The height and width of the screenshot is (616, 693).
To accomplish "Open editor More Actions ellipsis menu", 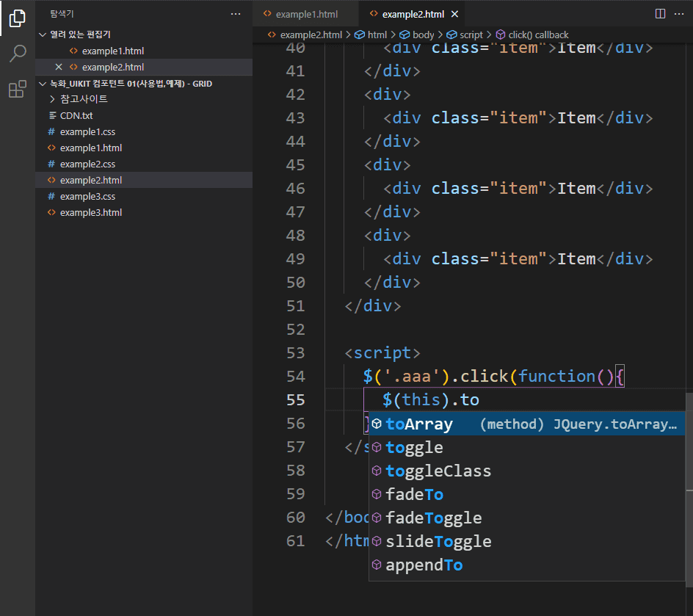I will [x=680, y=14].
